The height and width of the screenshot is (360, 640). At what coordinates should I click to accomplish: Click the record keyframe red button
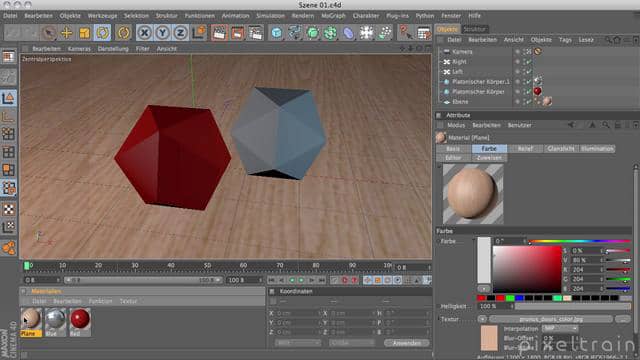(x=344, y=280)
